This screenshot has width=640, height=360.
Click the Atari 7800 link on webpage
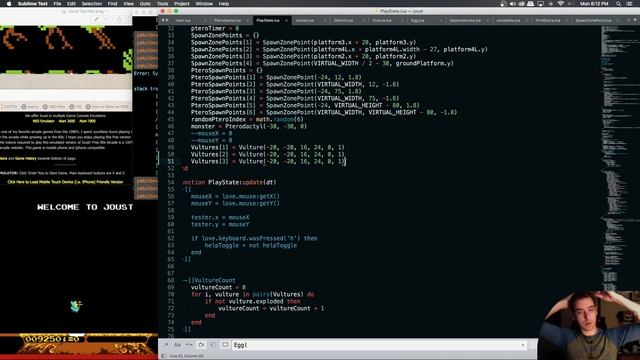[87, 121]
